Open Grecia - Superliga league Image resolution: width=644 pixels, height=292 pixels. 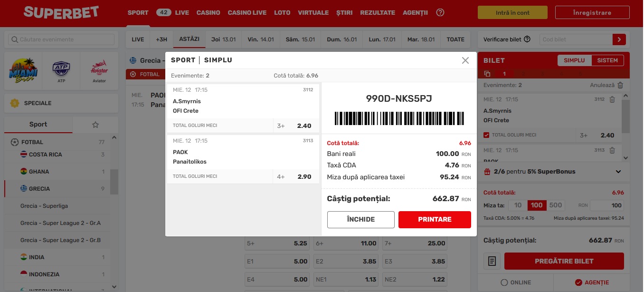[x=57, y=206]
